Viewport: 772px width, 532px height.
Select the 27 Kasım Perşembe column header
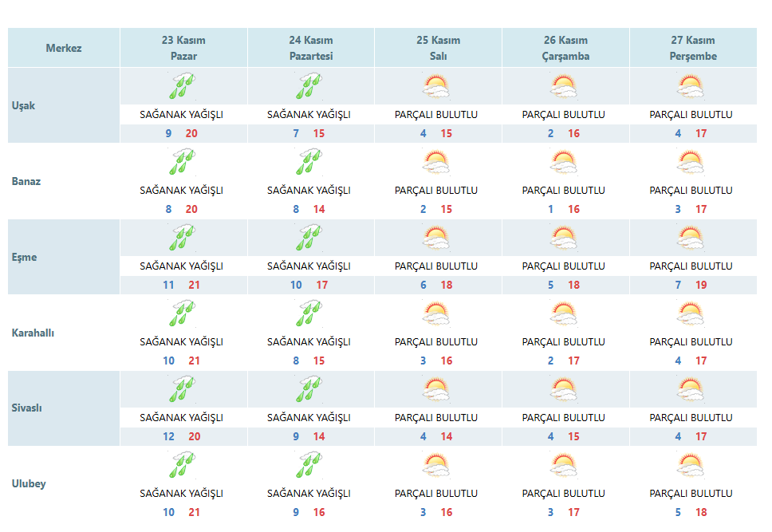(x=693, y=48)
